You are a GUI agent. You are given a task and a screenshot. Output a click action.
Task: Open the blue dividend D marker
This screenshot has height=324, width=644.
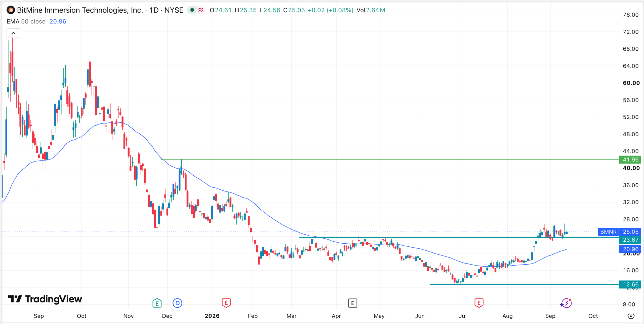point(177,303)
